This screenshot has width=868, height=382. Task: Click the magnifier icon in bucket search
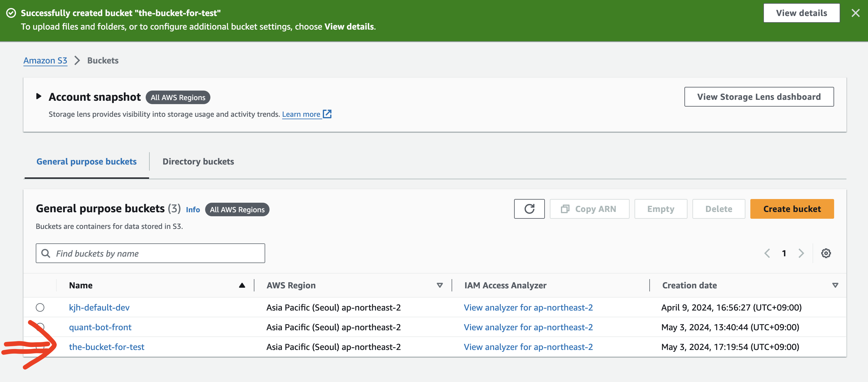[x=46, y=253]
